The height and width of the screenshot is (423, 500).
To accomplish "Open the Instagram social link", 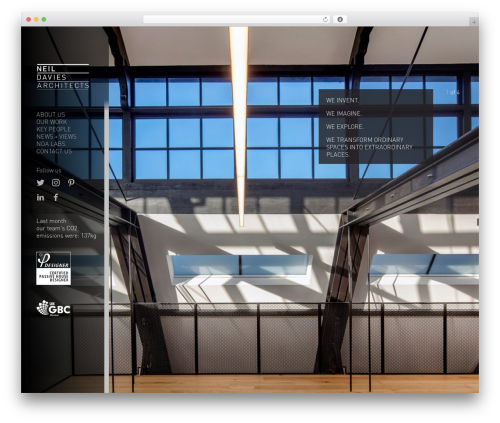I will 56,183.
